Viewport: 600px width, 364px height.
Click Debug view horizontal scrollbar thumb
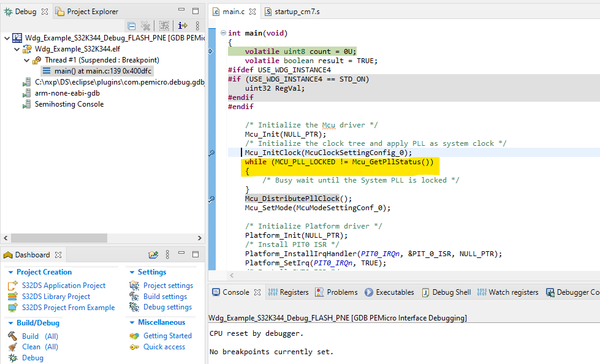coord(59,238)
